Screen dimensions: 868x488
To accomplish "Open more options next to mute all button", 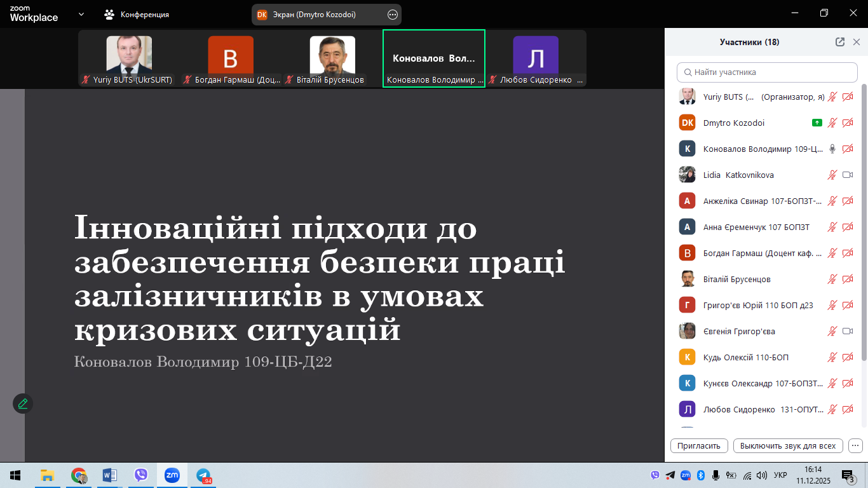I will click(855, 445).
